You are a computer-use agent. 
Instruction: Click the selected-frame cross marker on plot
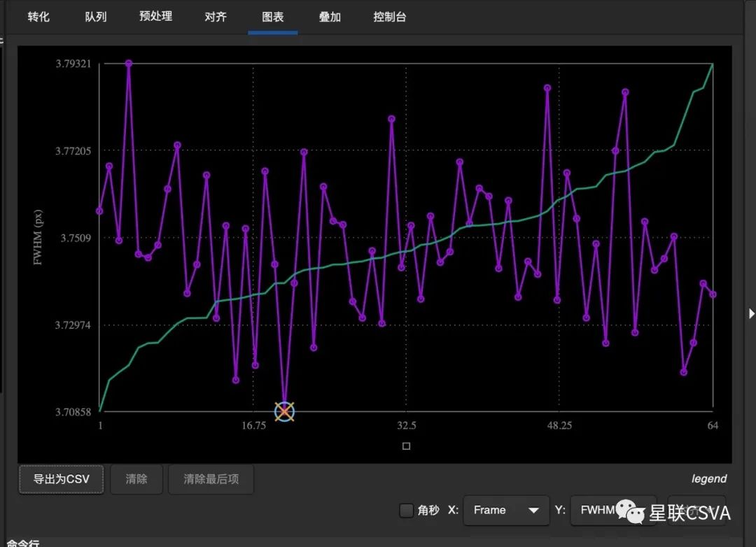(x=284, y=411)
